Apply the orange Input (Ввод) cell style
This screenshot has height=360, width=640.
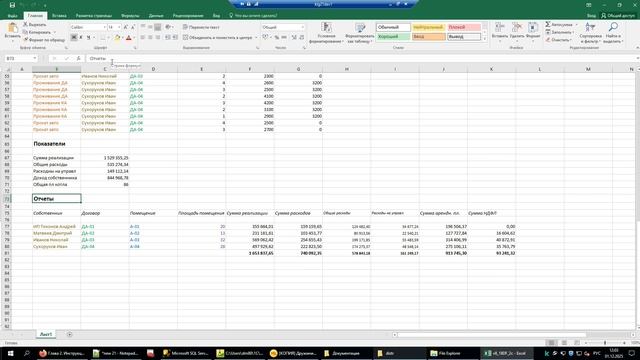point(428,37)
